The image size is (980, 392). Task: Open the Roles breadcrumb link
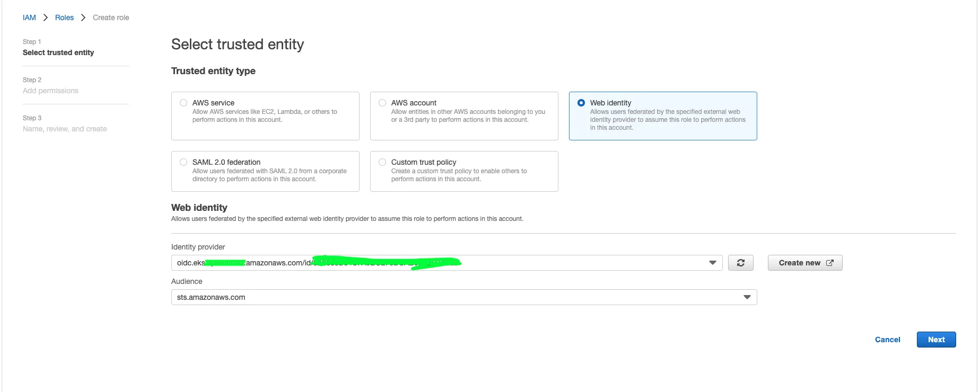pyautogui.click(x=64, y=17)
